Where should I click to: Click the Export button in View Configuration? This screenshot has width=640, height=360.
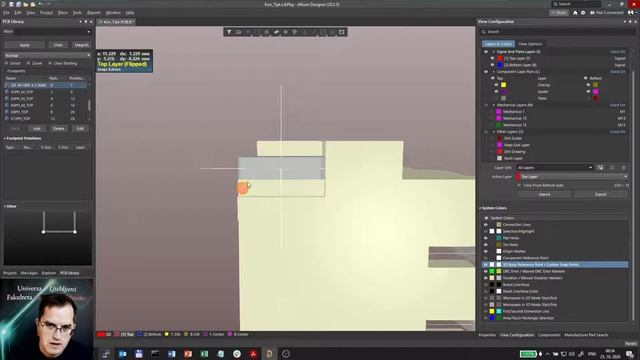(600, 194)
